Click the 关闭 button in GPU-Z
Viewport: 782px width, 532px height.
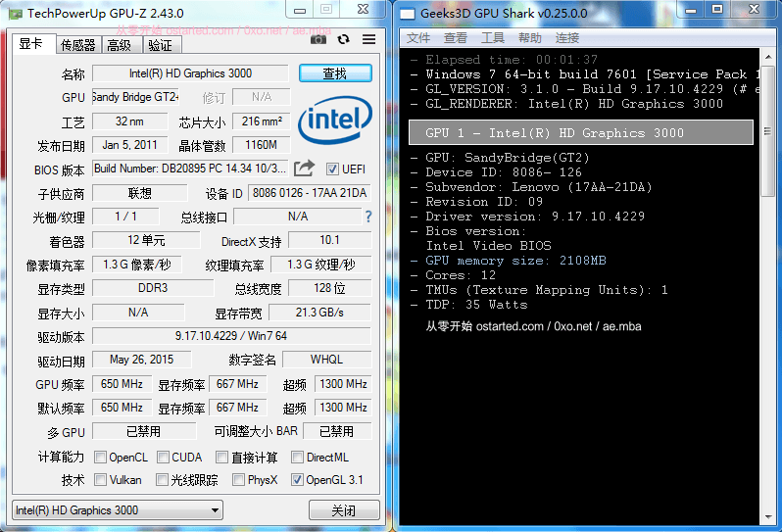click(x=344, y=510)
